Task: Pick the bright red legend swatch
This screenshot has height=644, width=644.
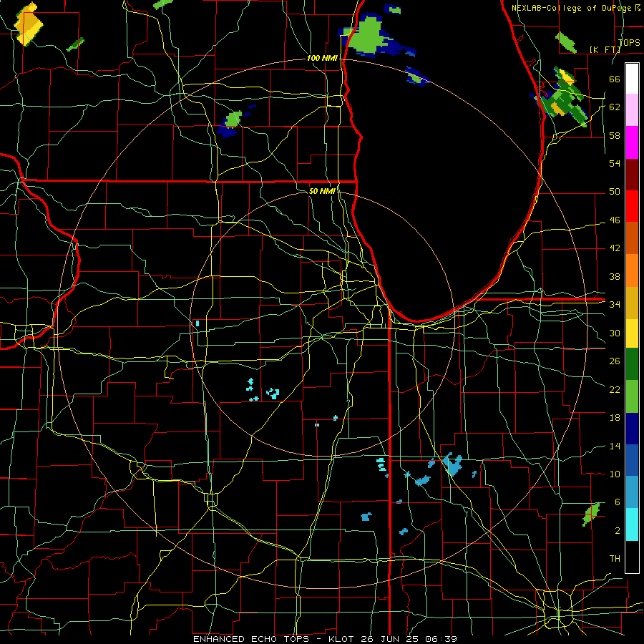Action: point(632,206)
